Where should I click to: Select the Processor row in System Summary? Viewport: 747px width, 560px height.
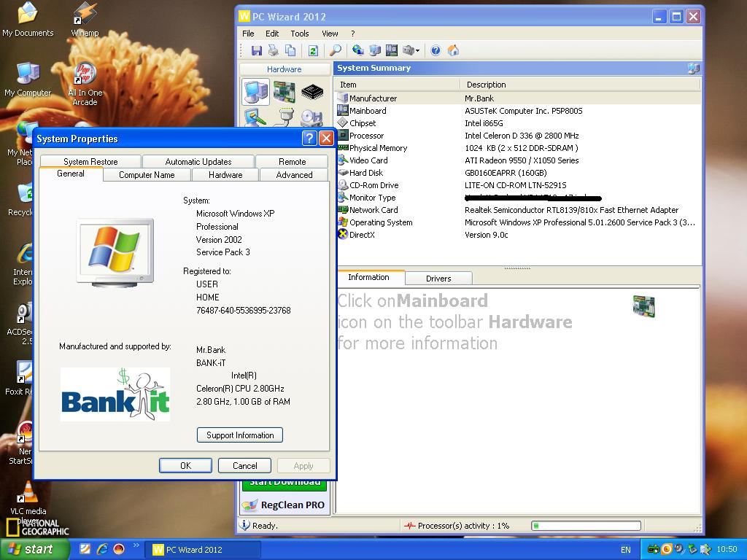(366, 136)
